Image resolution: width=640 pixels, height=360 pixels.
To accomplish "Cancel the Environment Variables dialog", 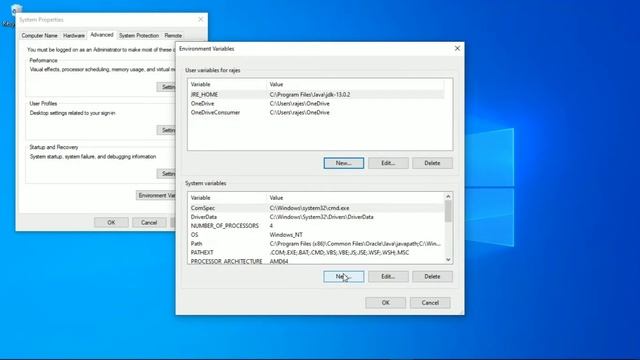I will point(430,302).
